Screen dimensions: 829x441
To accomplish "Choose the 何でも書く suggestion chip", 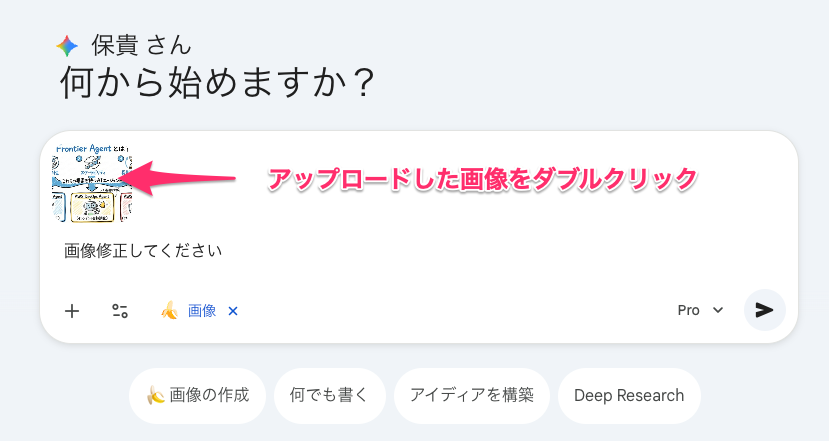I will pyautogui.click(x=329, y=395).
